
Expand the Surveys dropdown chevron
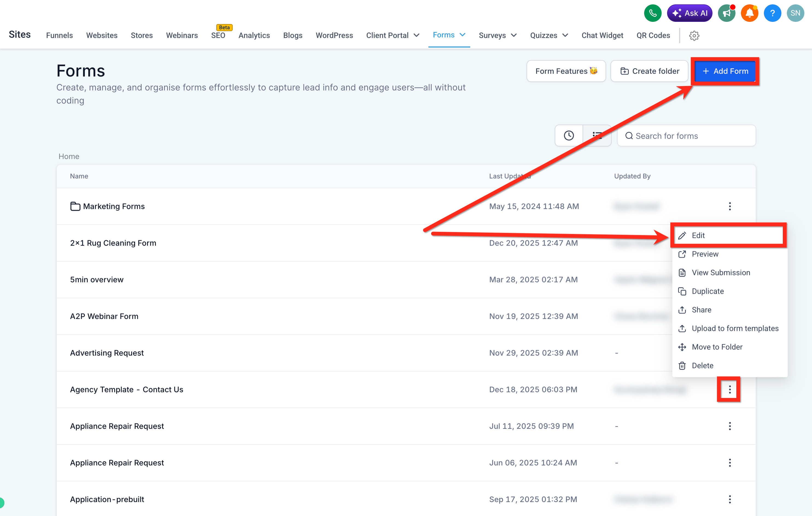coord(513,35)
